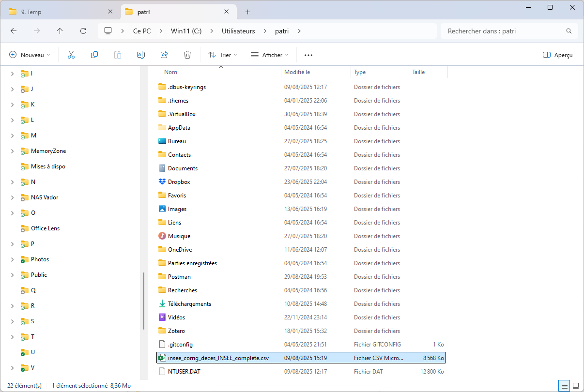Open the Trier sort dropdown
584x392 pixels.
(x=223, y=55)
